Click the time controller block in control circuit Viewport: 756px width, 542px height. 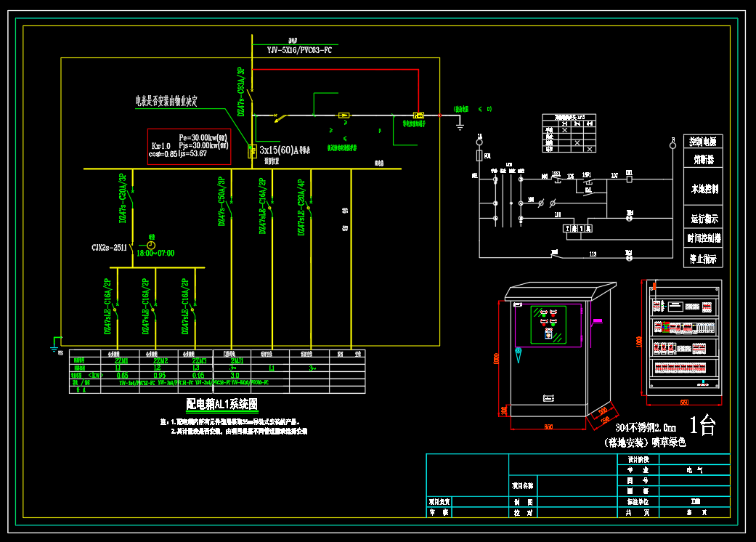tap(577, 229)
